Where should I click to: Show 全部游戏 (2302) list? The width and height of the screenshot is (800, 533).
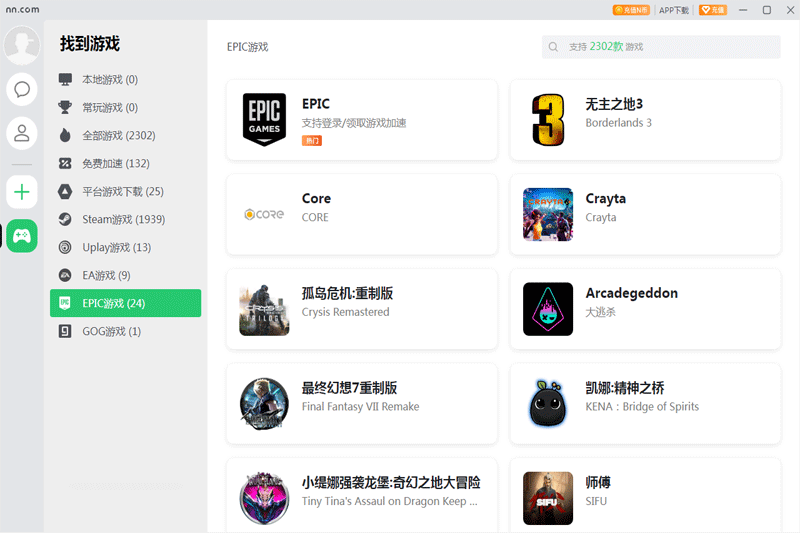126,135
